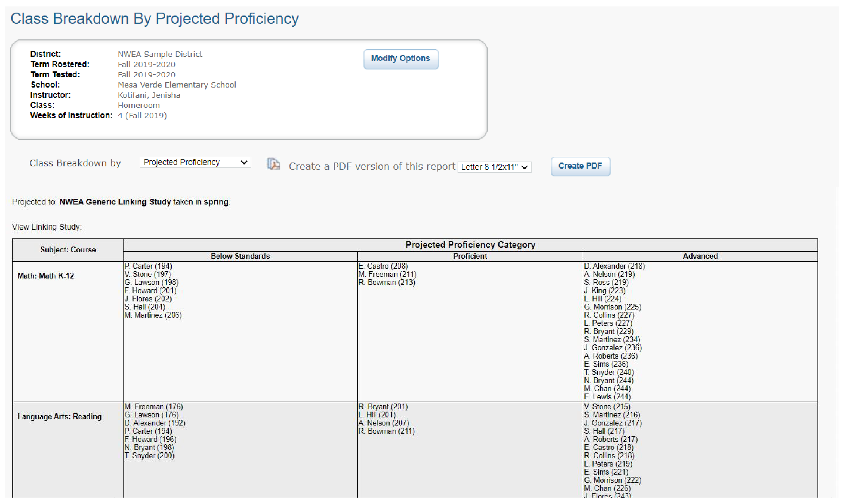The image size is (844, 504).
Task: Open the Projected Proficiency dropdown
Action: [x=195, y=162]
